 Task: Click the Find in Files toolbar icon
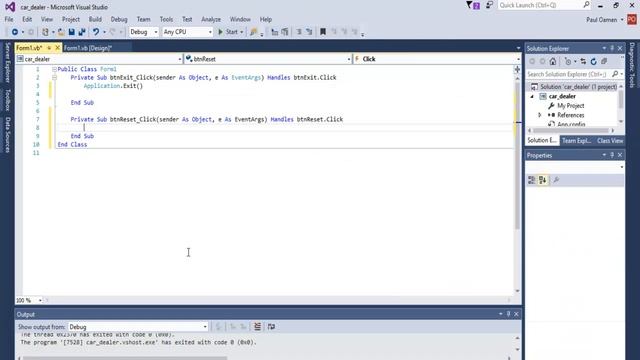click(253, 32)
